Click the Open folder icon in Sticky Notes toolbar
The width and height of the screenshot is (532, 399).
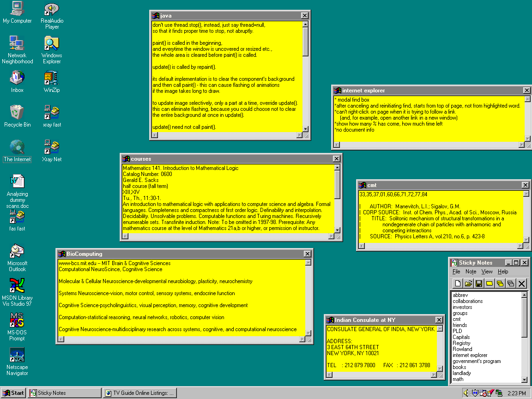click(468, 283)
